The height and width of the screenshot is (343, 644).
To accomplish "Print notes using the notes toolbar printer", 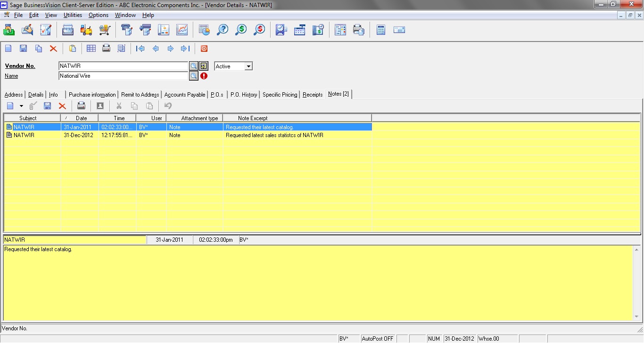I will (x=81, y=106).
